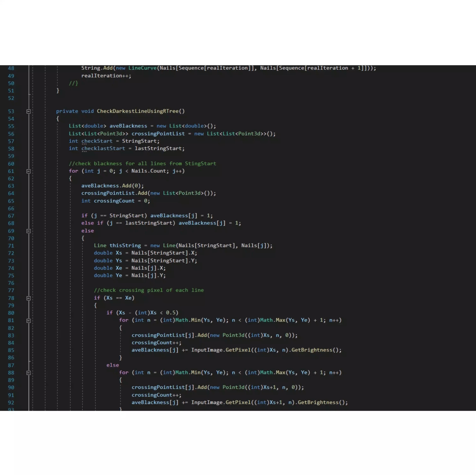The height and width of the screenshot is (476, 476).
Task: Place cursor on the CheckDarkestLineUsingRTree method name
Action: coord(137,111)
